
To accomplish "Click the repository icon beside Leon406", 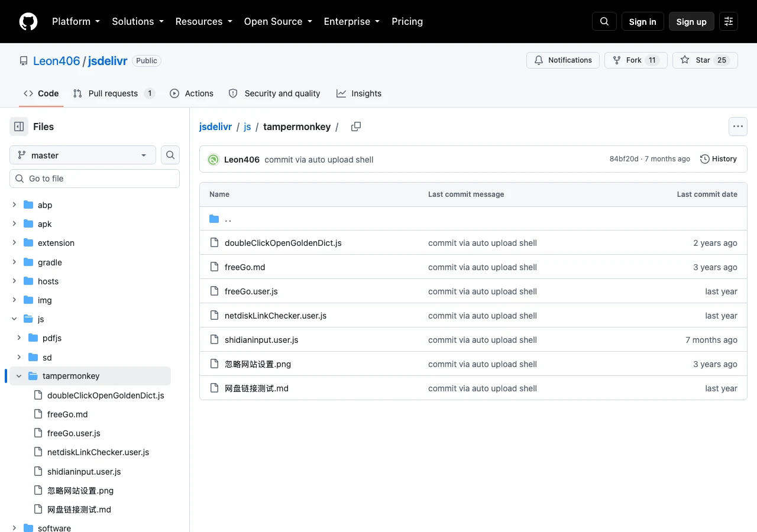I will (24, 61).
